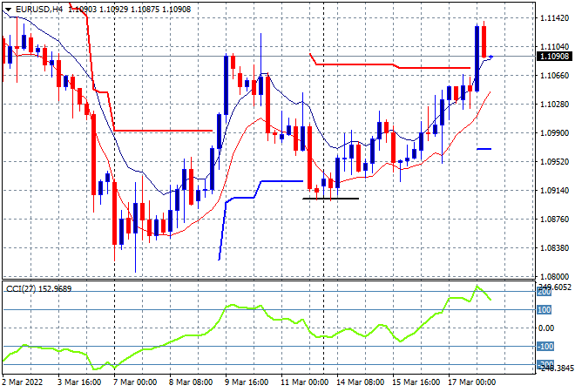Click the 17 Mar 00:00 time label
The image size is (575, 392).
pos(472,382)
